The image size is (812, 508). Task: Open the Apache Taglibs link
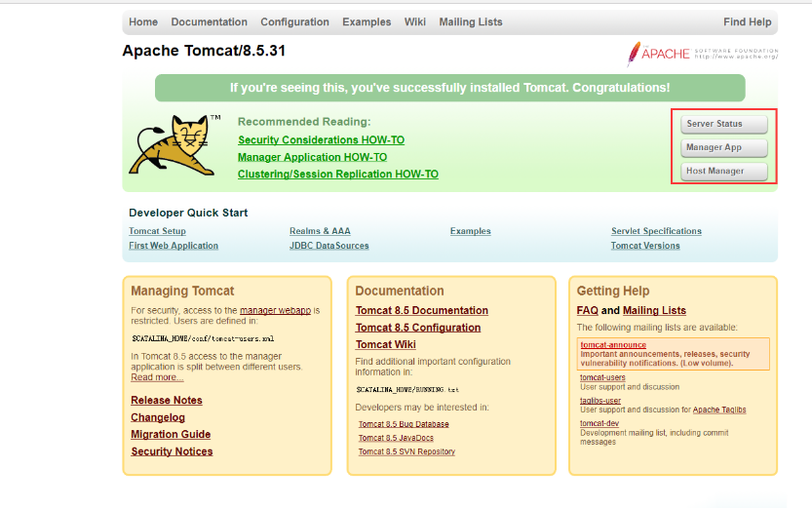719,410
